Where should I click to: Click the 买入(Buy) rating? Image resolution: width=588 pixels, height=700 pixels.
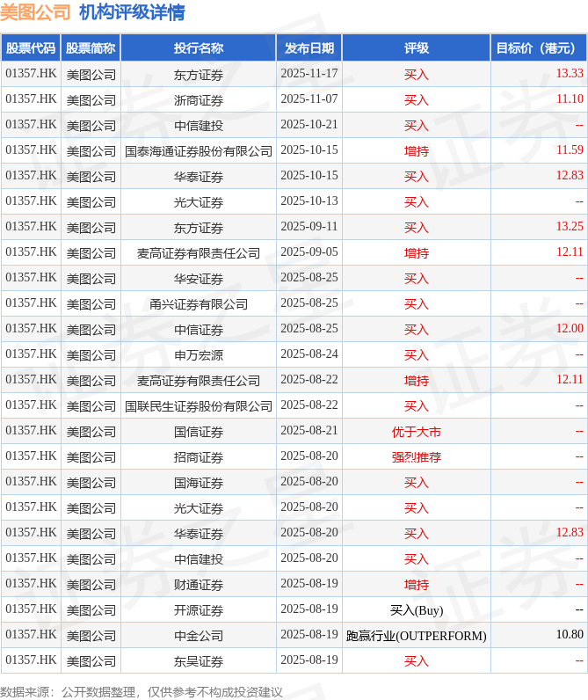pyautogui.click(x=417, y=610)
